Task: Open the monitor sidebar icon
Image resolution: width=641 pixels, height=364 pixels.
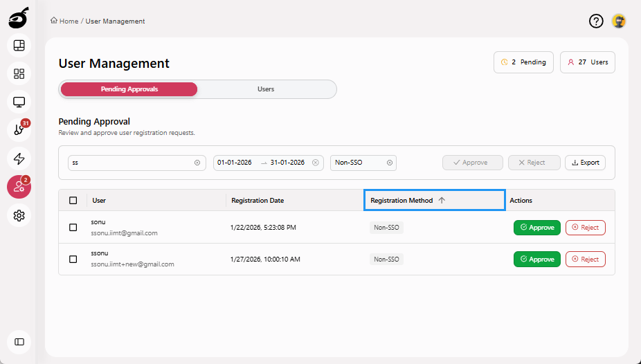Action: coord(19,102)
